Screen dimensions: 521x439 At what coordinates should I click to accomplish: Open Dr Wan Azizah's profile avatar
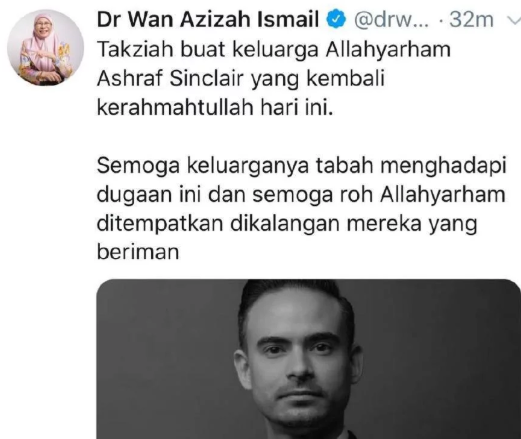[x=45, y=48]
